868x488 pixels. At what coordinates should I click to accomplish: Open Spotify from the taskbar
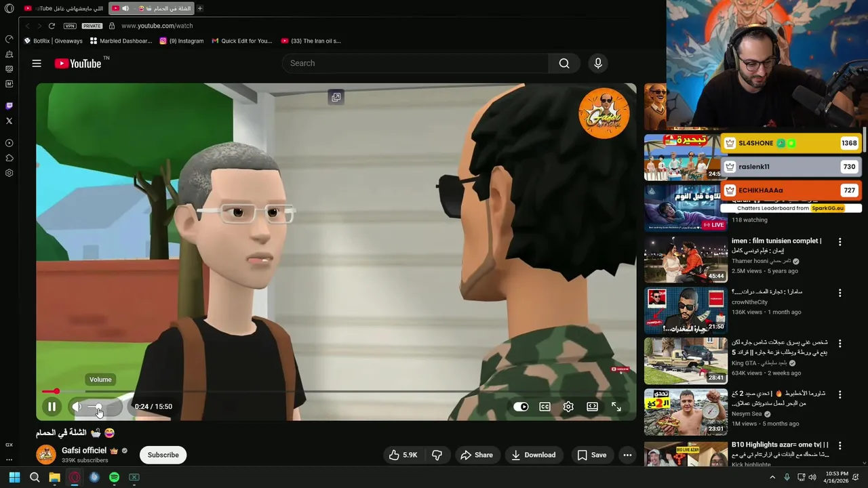pos(114,477)
